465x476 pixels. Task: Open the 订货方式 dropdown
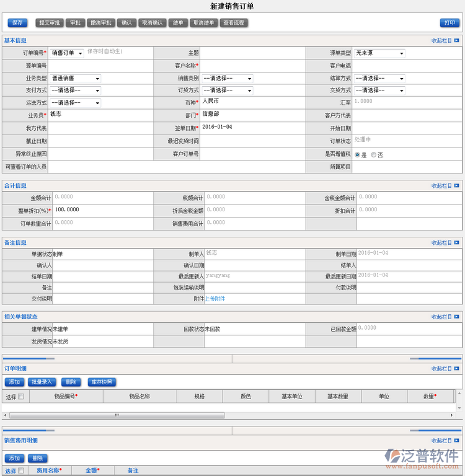[x=228, y=90]
